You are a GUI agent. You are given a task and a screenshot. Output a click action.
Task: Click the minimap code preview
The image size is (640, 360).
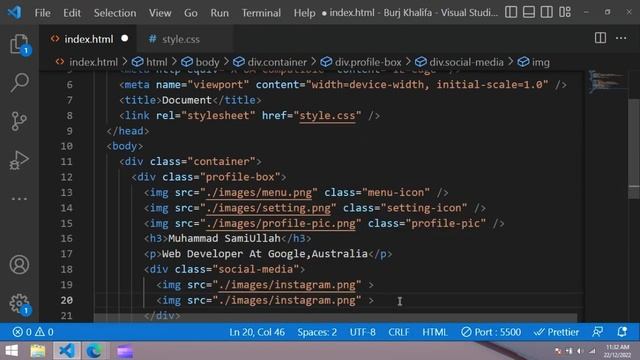tap(607, 81)
